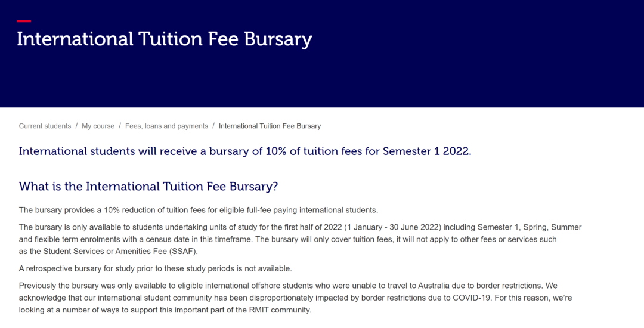Viewport: 644px width, 328px height.
Task: Click the slash separator after Current students
Action: click(76, 126)
